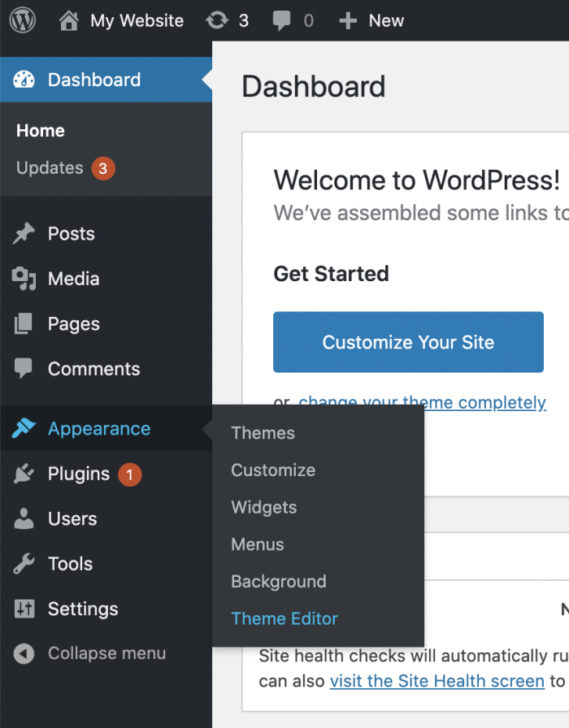This screenshot has height=728, width=569.
Task: Click the home icon beside My Website
Action: click(x=69, y=21)
